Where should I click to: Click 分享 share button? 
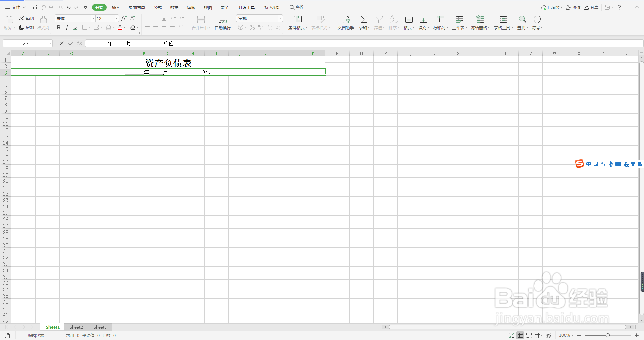click(x=591, y=7)
